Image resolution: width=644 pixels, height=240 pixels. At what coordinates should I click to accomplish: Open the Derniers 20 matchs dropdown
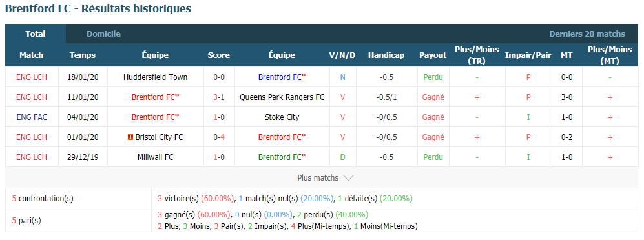pyautogui.click(x=587, y=34)
